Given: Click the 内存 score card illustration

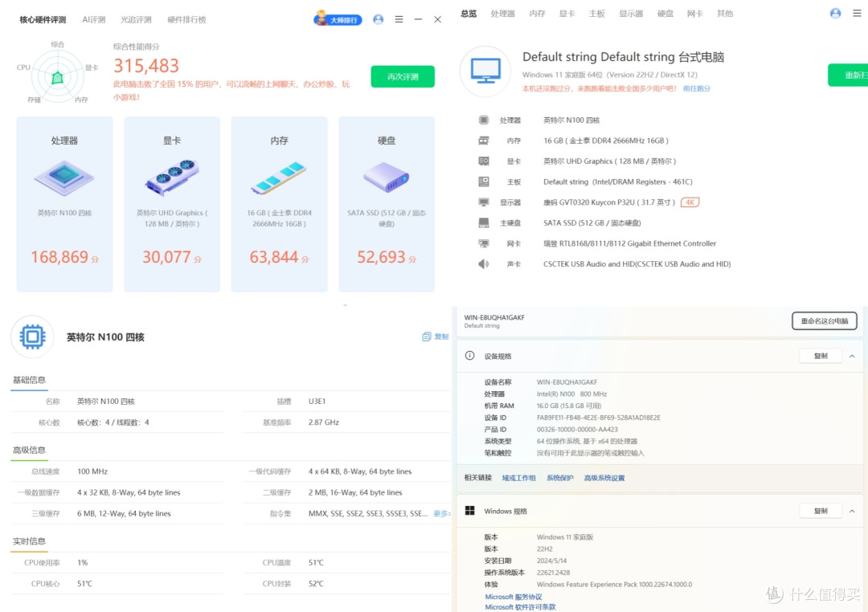Looking at the screenshot, I should (279, 178).
